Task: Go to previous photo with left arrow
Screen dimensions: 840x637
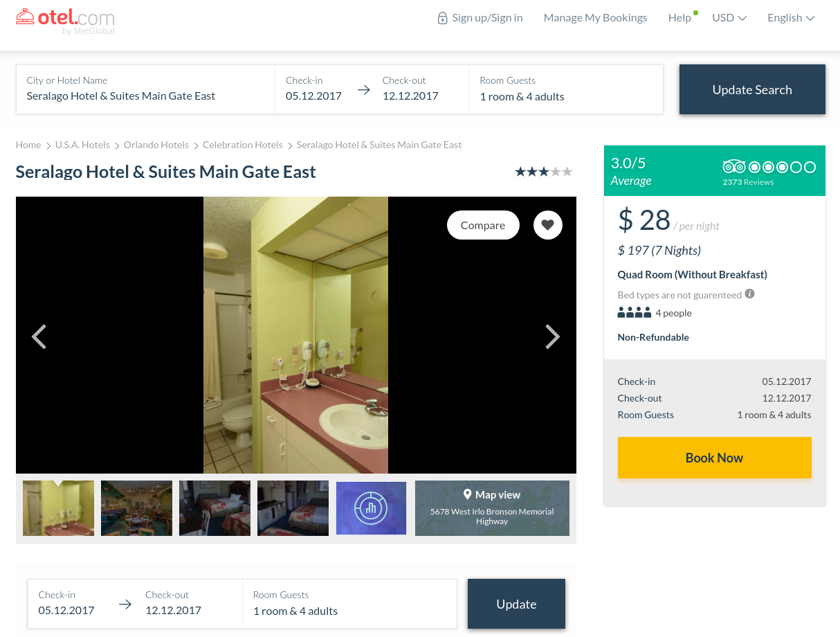Action: tap(39, 337)
